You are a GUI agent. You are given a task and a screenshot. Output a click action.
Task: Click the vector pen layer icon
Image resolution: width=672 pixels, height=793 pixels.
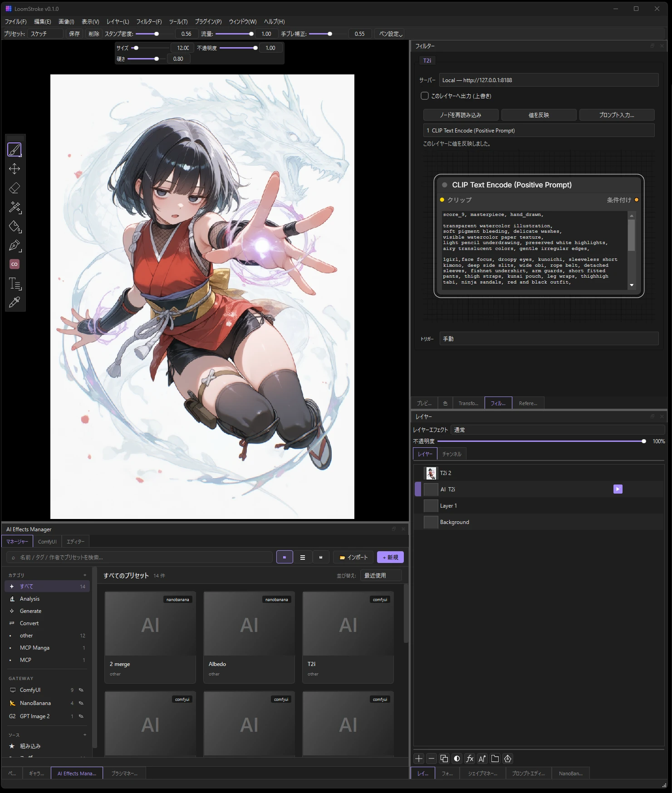pos(508,759)
